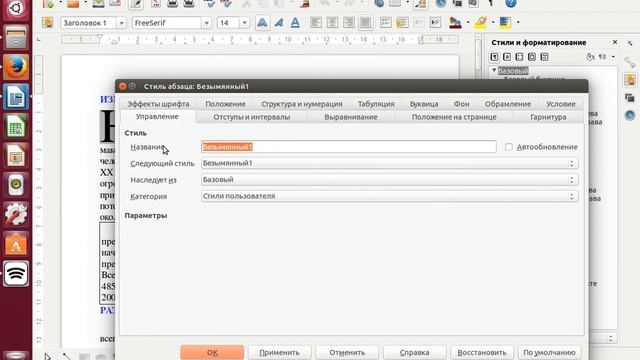
Task: Click the Восстановить button
Action: pos(482,352)
